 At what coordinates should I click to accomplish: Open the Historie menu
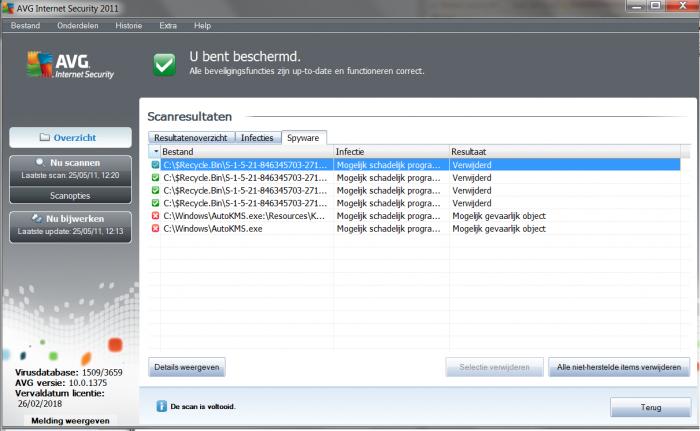click(129, 25)
